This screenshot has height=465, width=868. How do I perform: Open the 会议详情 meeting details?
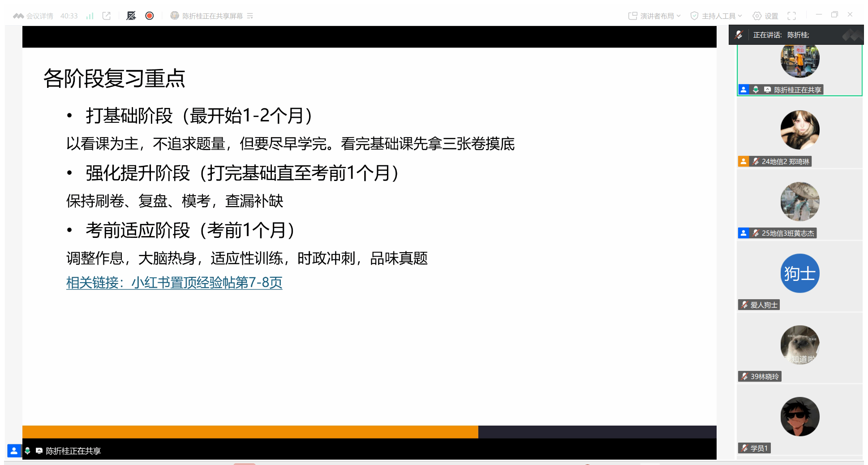pos(34,16)
